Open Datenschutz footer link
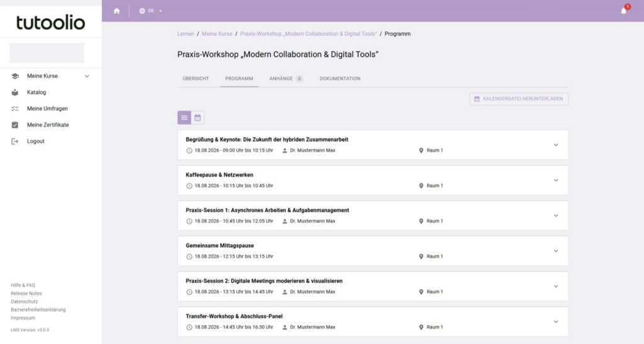The image size is (644, 344). (25, 302)
